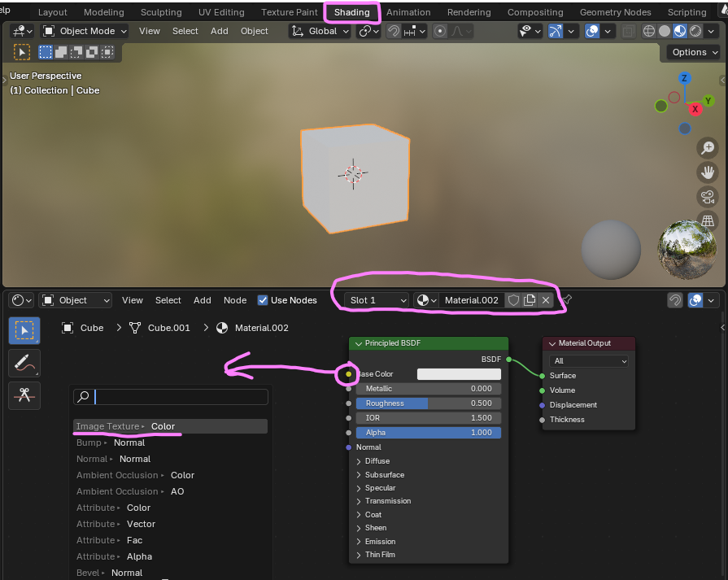The width and height of the screenshot is (728, 580).
Task: Open the Slot 1 dropdown
Action: [377, 300]
